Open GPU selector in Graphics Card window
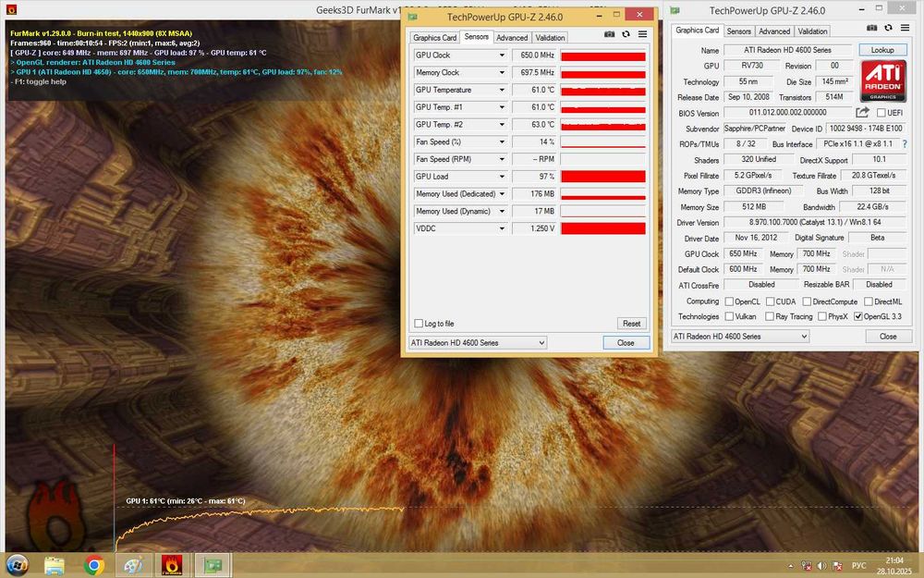This screenshot has height=578, width=924. click(x=740, y=337)
